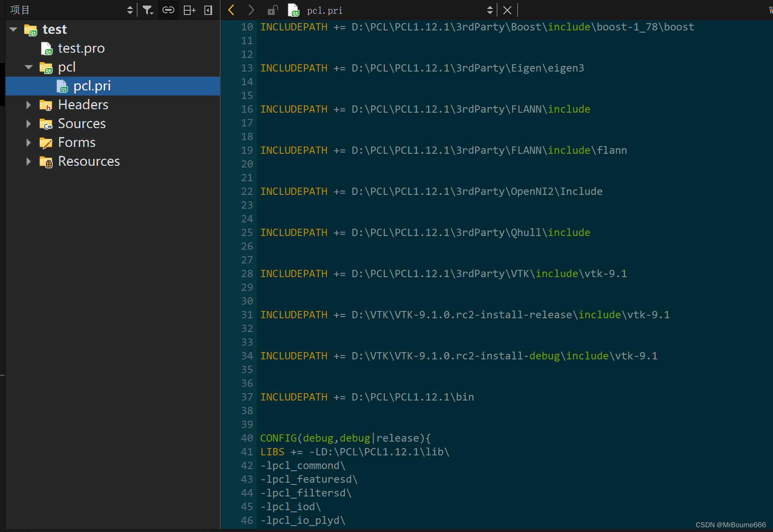Viewport: 773px width, 532px height.
Task: Expand the Sources folder
Action: pos(29,124)
